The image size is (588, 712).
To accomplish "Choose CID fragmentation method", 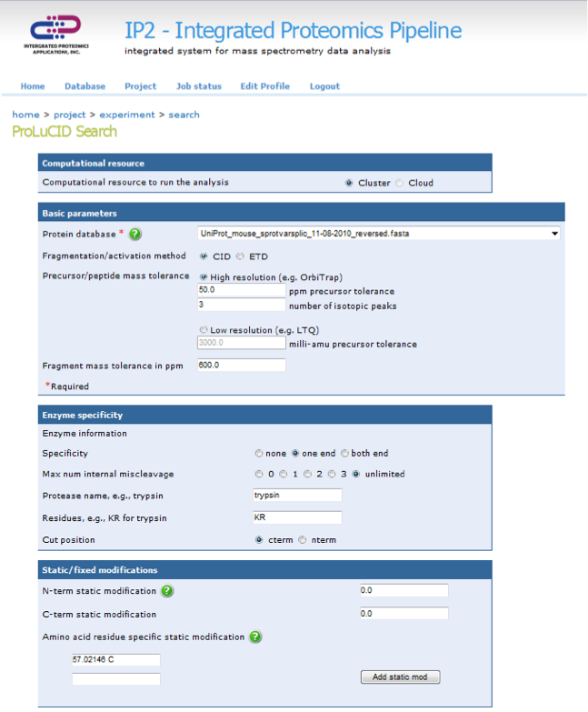I will (204, 256).
